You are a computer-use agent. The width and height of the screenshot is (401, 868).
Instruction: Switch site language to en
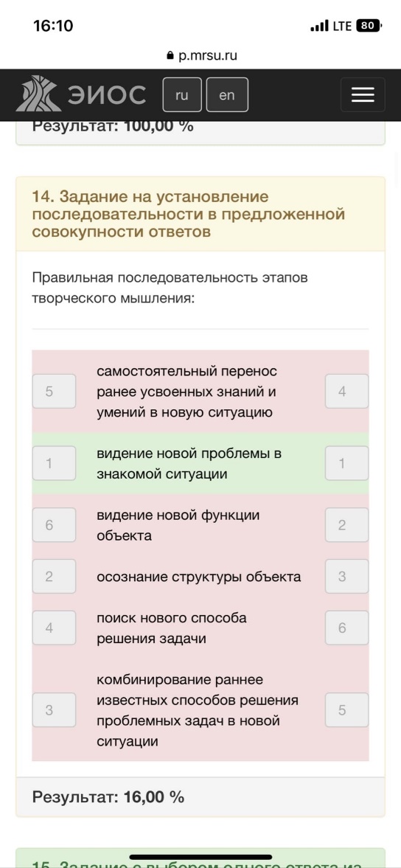point(227,94)
